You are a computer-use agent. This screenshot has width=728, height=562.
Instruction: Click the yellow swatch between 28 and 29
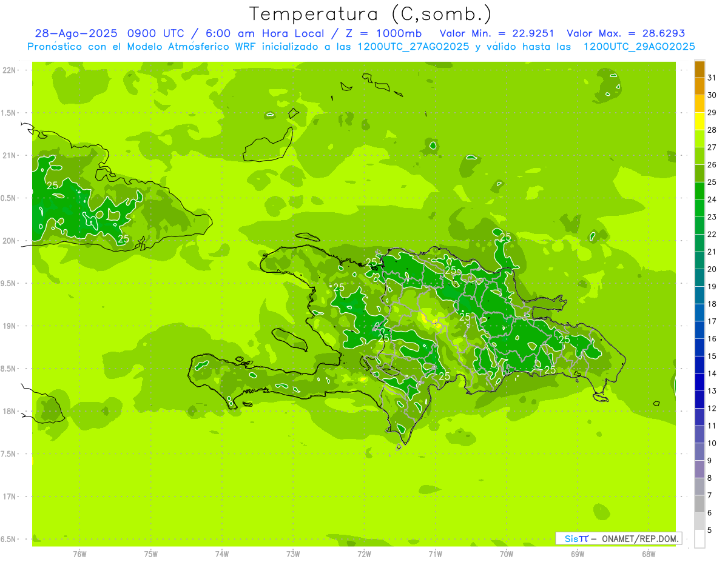(x=699, y=121)
